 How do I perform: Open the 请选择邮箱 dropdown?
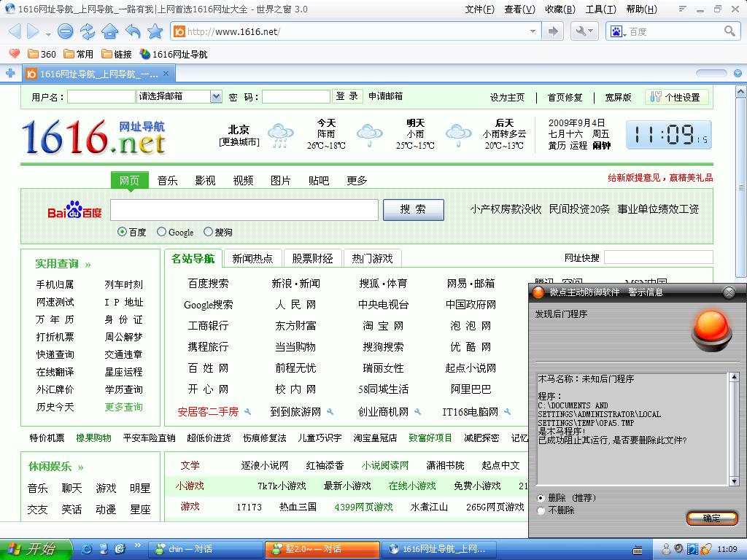click(x=216, y=97)
